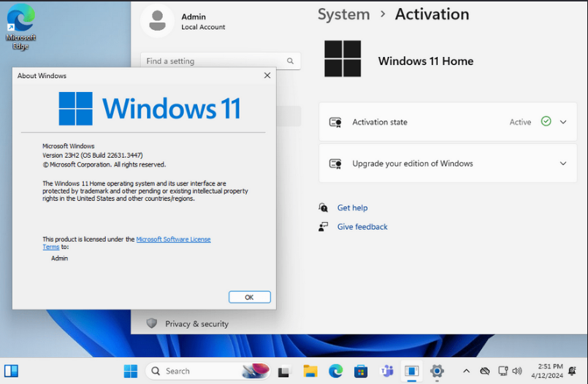The width and height of the screenshot is (588, 384).
Task: Open Microsoft Store from taskbar
Action: (x=361, y=372)
